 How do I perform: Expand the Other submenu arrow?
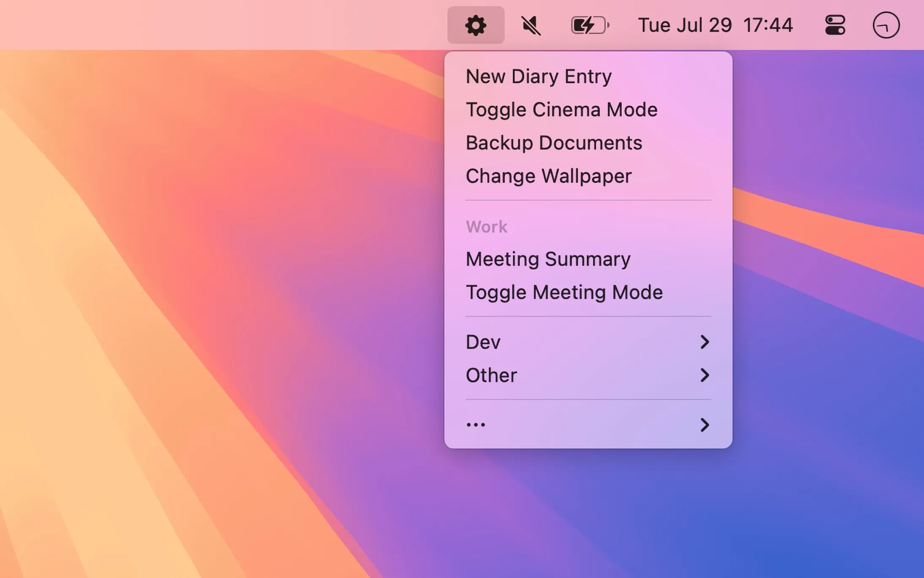[x=704, y=375]
